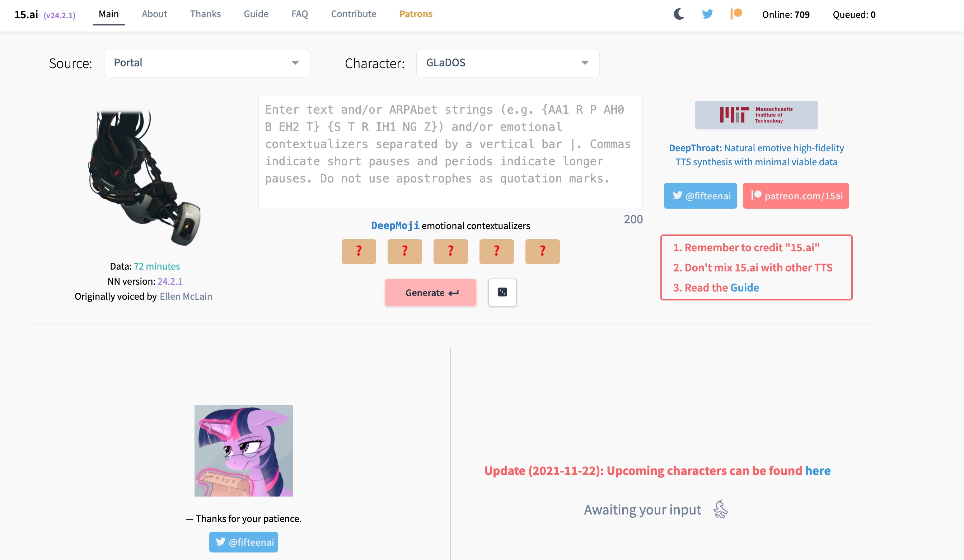Image resolution: width=964 pixels, height=560 pixels.
Task: Focus the text entry box
Action: pyautogui.click(x=450, y=152)
